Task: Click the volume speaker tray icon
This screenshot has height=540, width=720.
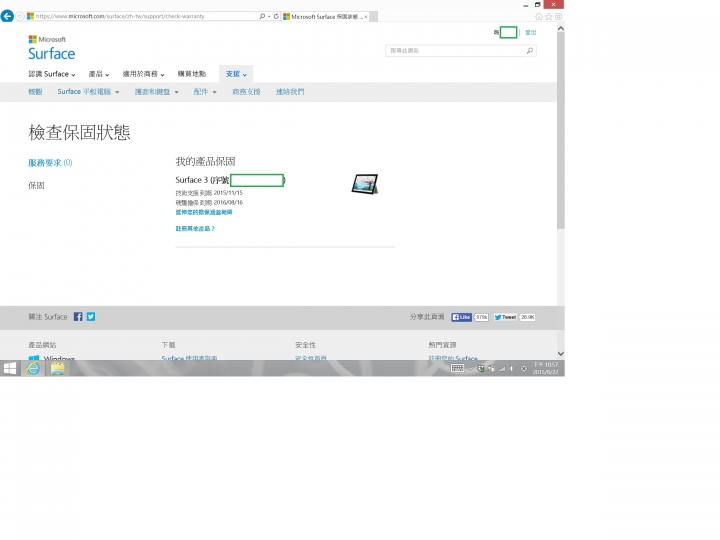Action: tap(511, 369)
